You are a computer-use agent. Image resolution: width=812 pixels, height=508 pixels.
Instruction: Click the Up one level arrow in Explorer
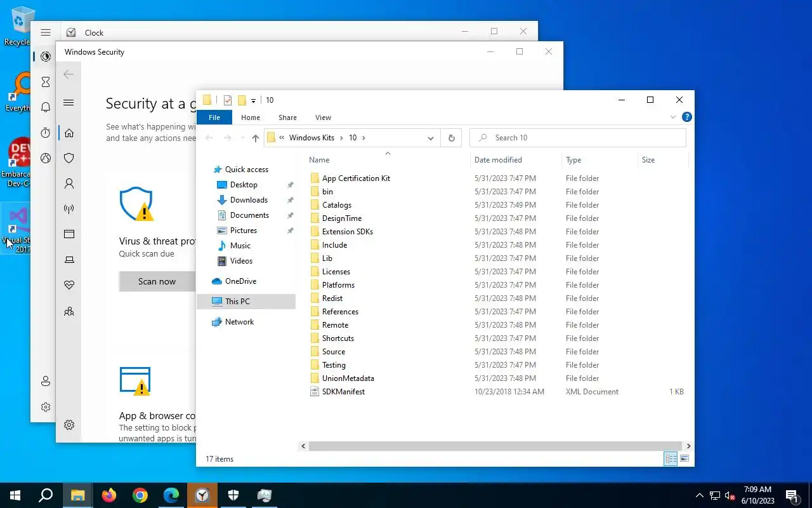pyautogui.click(x=255, y=138)
